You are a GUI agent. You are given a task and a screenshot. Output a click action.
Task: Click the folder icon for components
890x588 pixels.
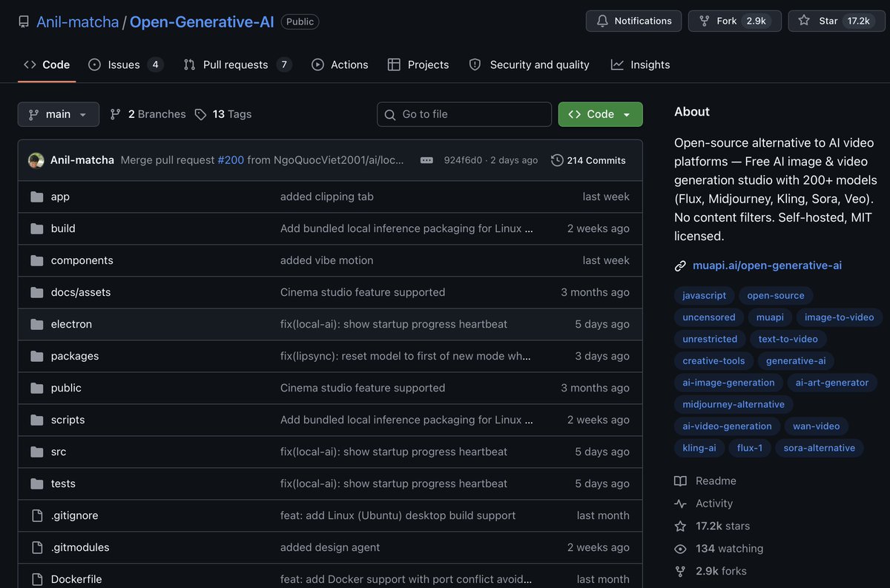[x=37, y=260]
